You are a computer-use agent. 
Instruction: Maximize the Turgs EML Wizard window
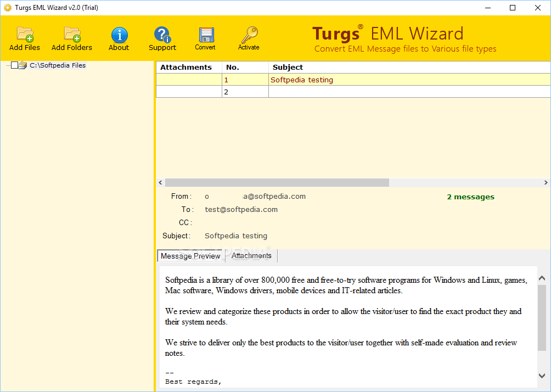513,8
